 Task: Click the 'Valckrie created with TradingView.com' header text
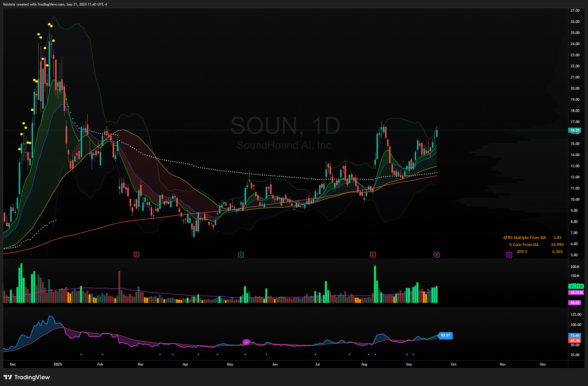34,4
